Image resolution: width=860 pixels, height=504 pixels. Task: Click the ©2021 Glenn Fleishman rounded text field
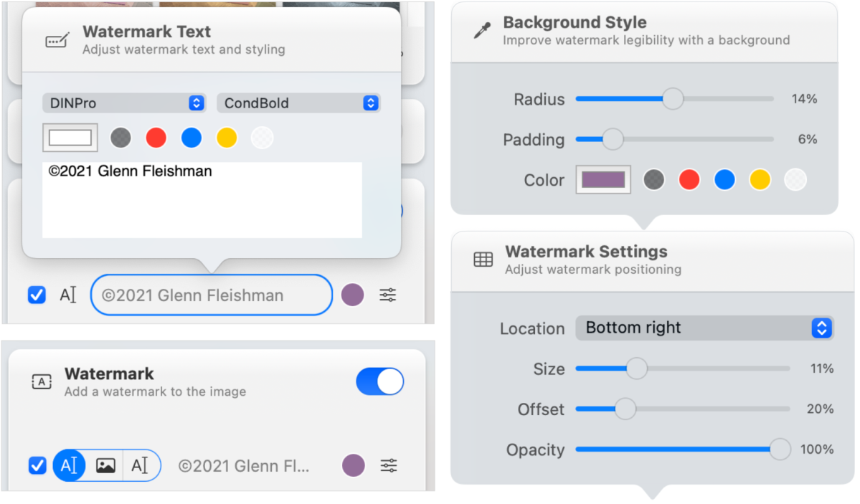(x=212, y=295)
